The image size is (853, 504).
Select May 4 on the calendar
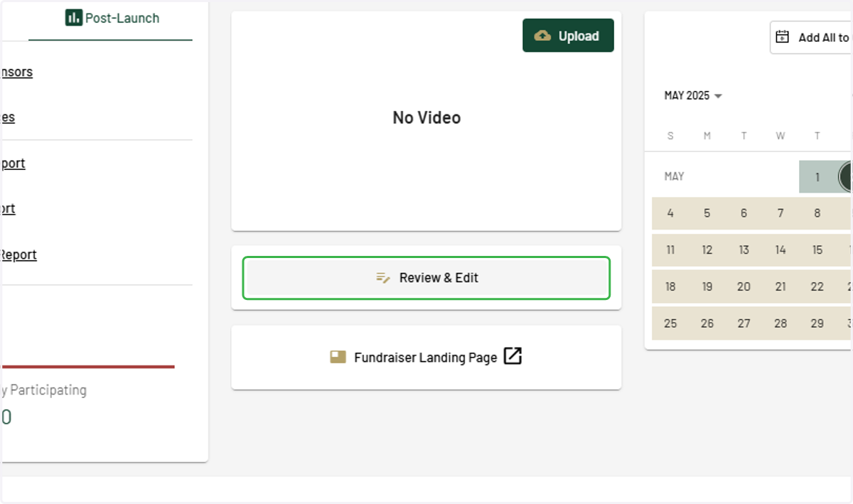(x=670, y=213)
